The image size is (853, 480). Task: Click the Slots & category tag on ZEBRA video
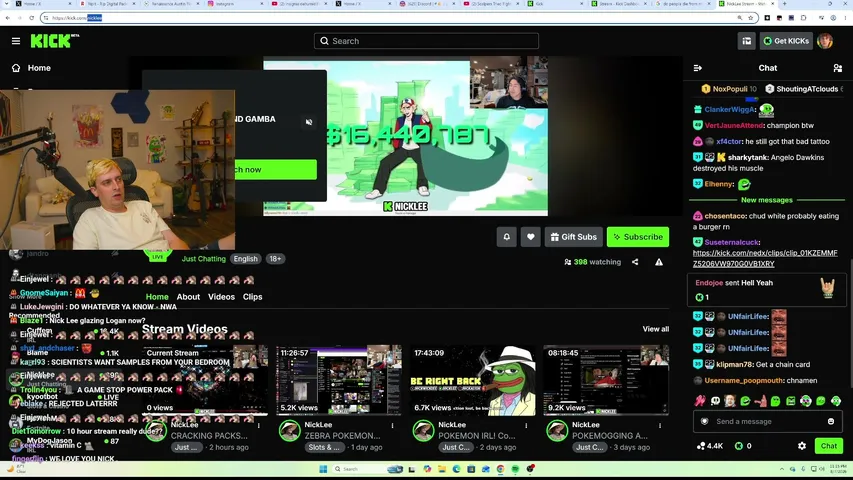coord(324,447)
